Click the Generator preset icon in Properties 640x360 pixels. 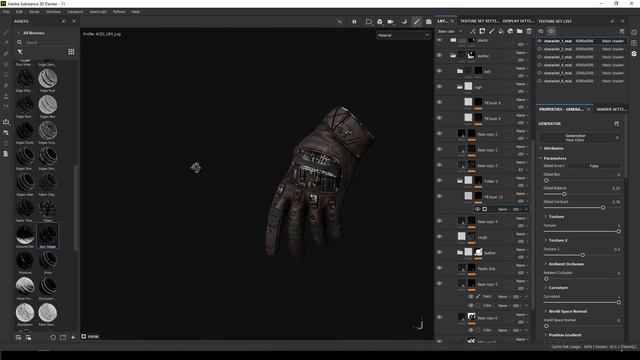(x=616, y=124)
